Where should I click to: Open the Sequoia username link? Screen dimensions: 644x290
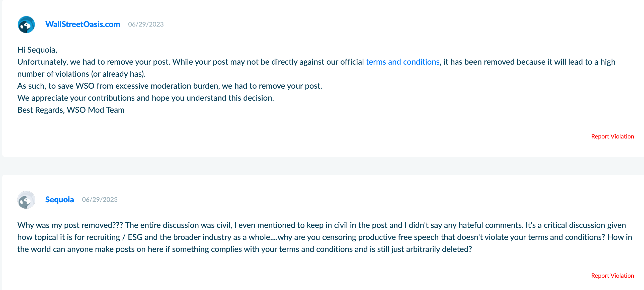coord(59,200)
